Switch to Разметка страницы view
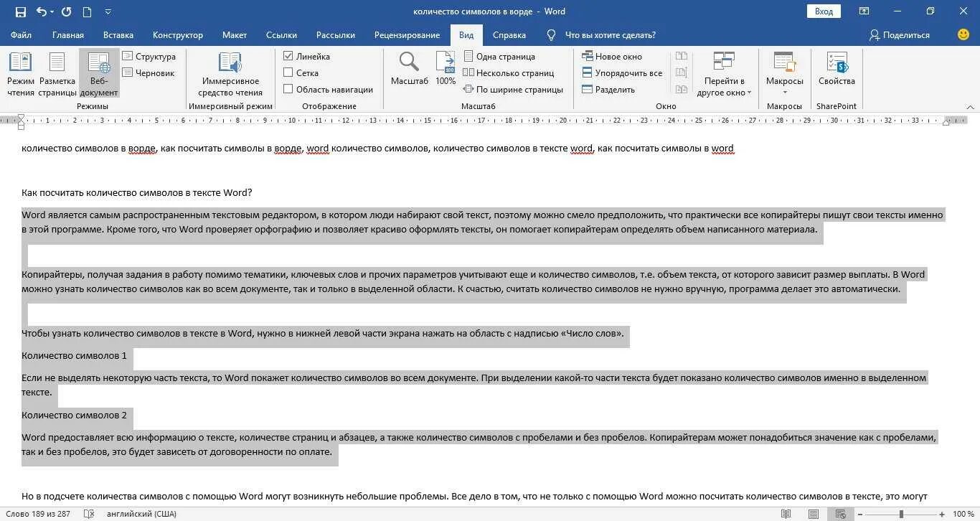980x521 pixels. point(57,74)
